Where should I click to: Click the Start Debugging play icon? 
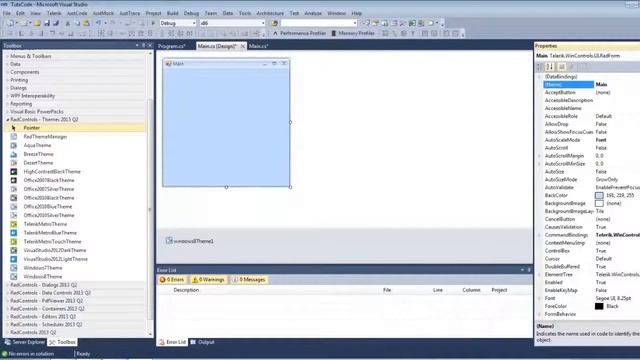tap(153, 23)
